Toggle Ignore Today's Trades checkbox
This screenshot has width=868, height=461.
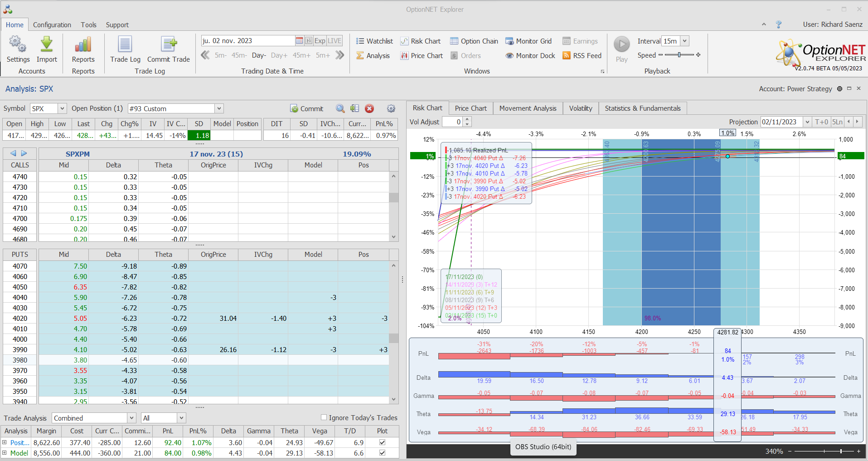tap(324, 417)
